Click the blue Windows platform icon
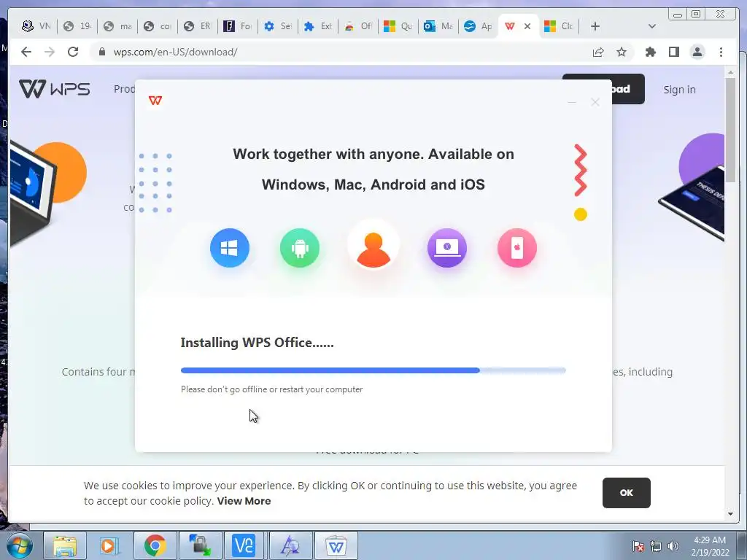The height and width of the screenshot is (560, 747). click(230, 248)
